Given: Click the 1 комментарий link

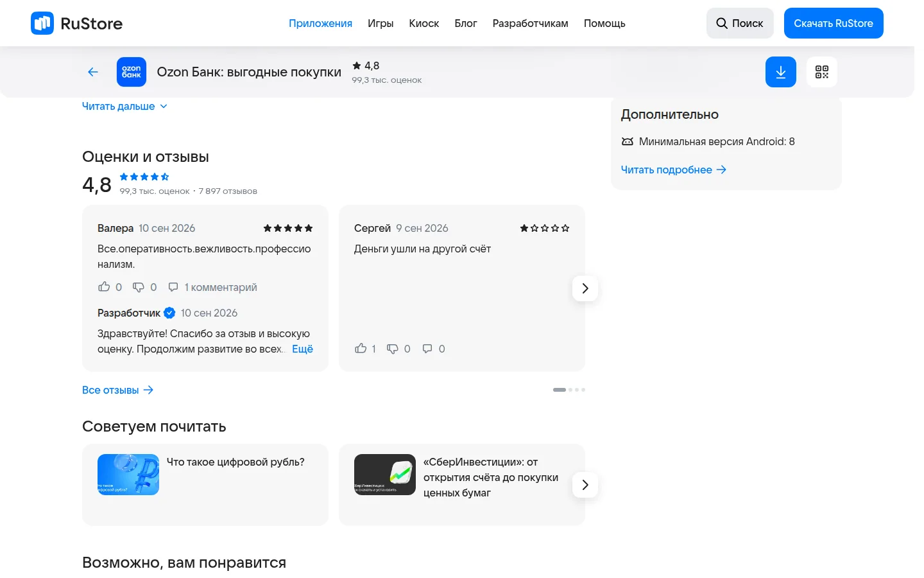Looking at the screenshot, I should pos(221,287).
